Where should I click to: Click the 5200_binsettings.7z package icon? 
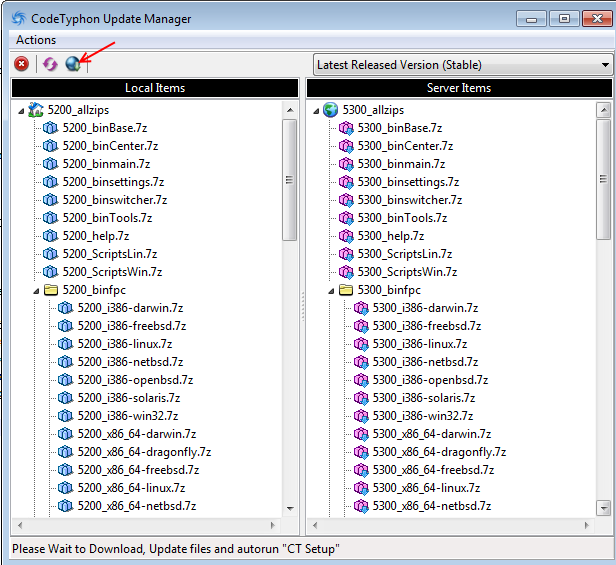(50, 182)
